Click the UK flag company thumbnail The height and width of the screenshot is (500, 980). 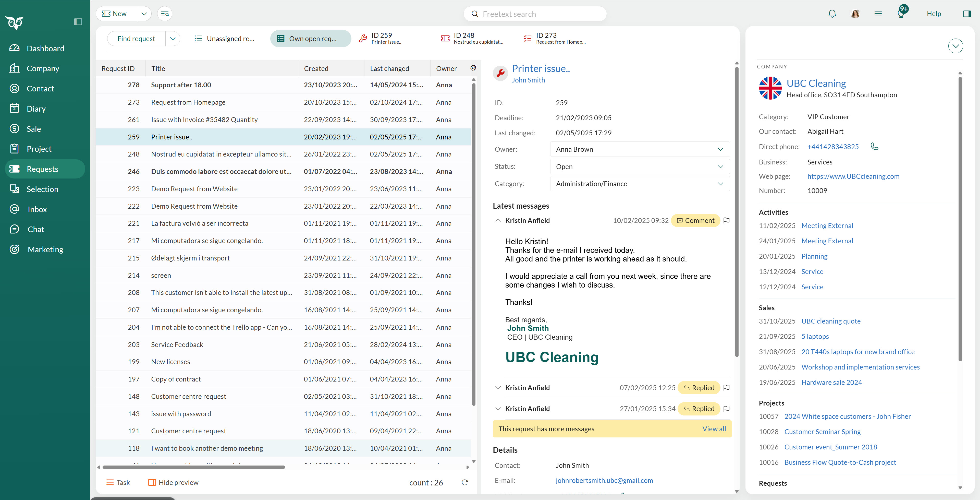[x=770, y=88]
